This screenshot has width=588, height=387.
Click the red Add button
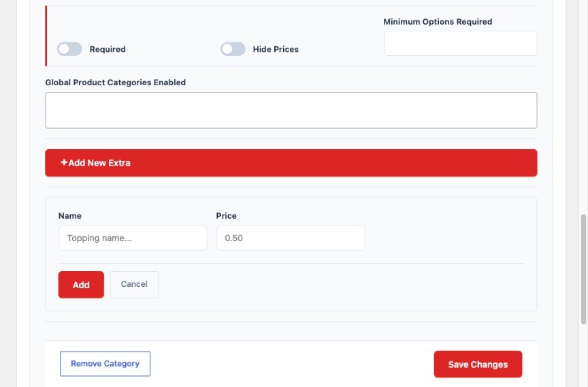[81, 285]
